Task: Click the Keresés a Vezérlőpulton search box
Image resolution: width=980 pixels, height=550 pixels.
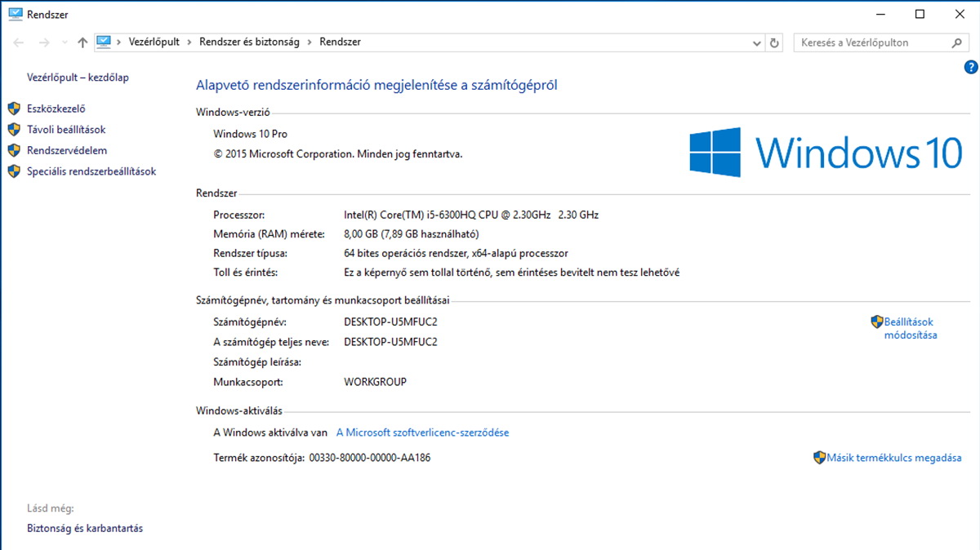Action: tap(882, 42)
